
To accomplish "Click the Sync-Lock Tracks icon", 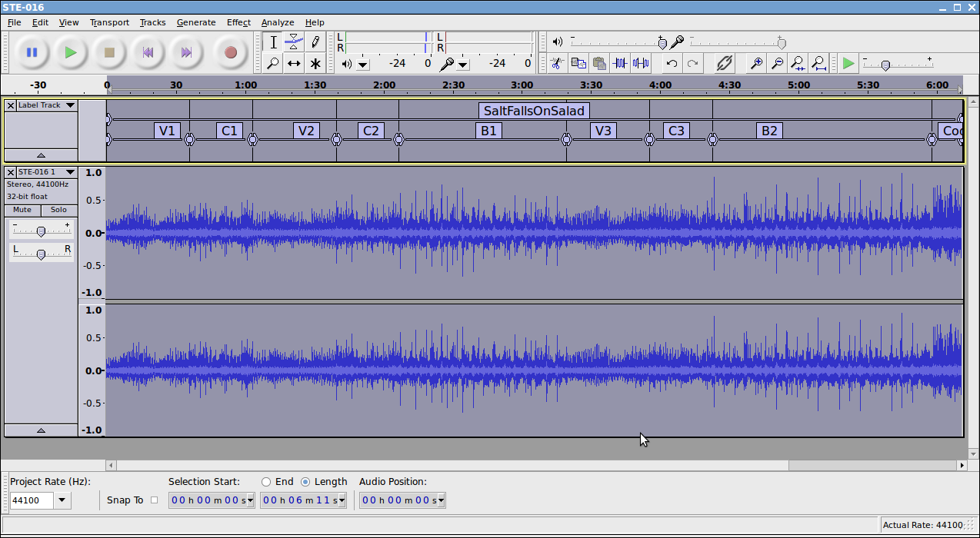I will [x=724, y=63].
